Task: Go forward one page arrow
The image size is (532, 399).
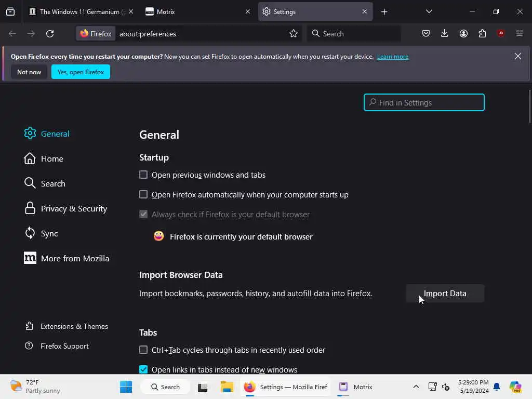Action: (31, 34)
